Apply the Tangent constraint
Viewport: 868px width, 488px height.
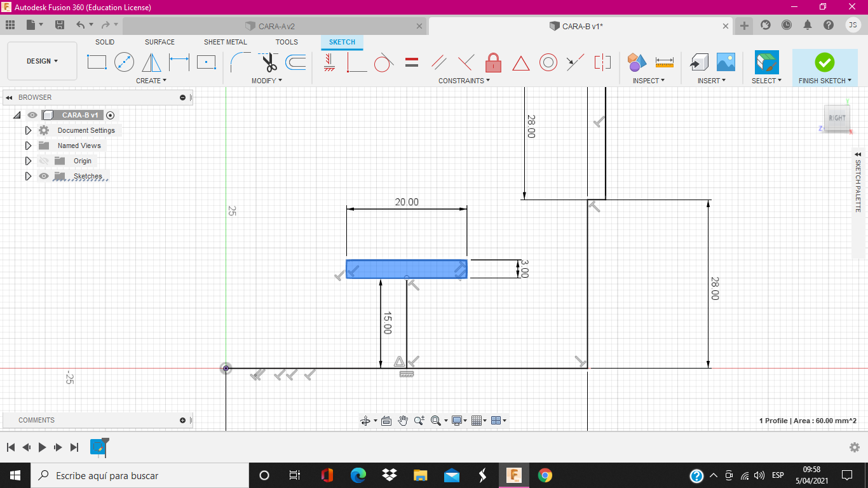tap(383, 62)
